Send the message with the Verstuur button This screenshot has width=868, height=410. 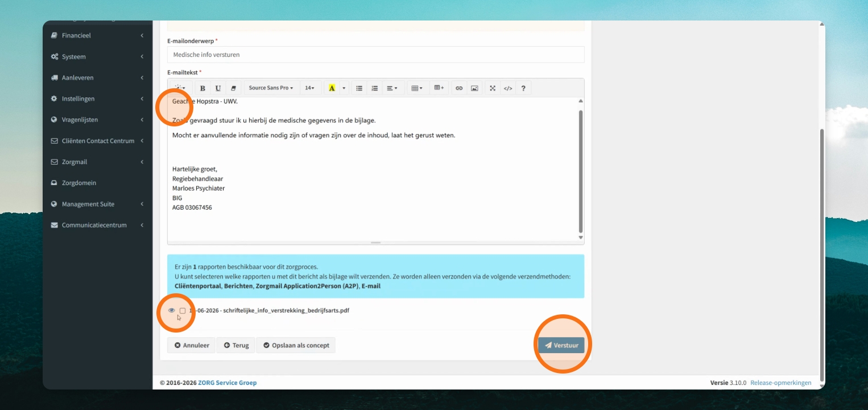tap(561, 345)
